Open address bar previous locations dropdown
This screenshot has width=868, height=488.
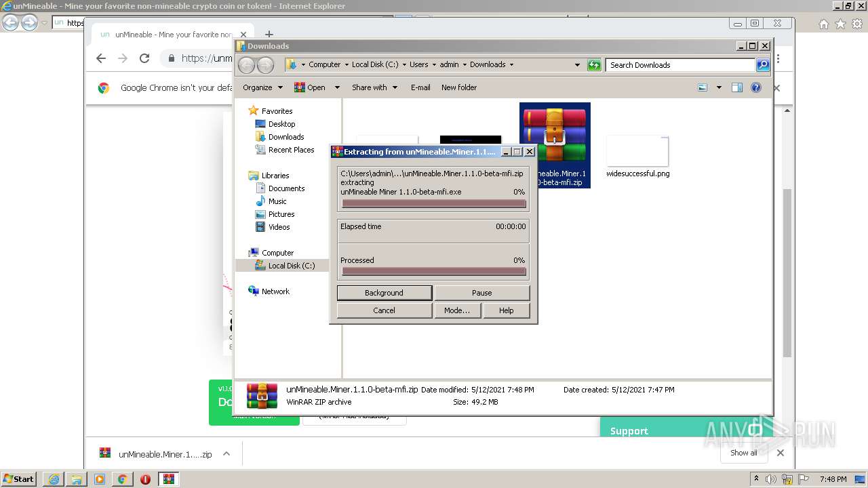pos(577,65)
